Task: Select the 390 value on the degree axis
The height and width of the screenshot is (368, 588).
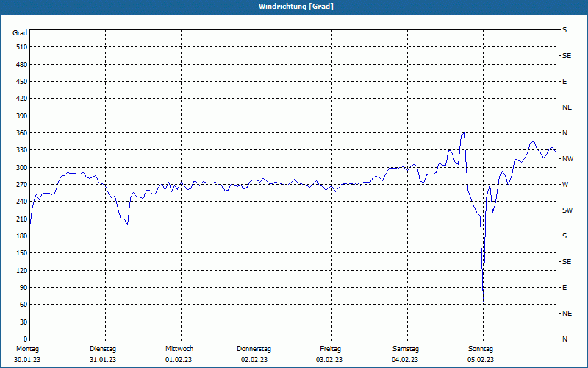Action: (22, 116)
